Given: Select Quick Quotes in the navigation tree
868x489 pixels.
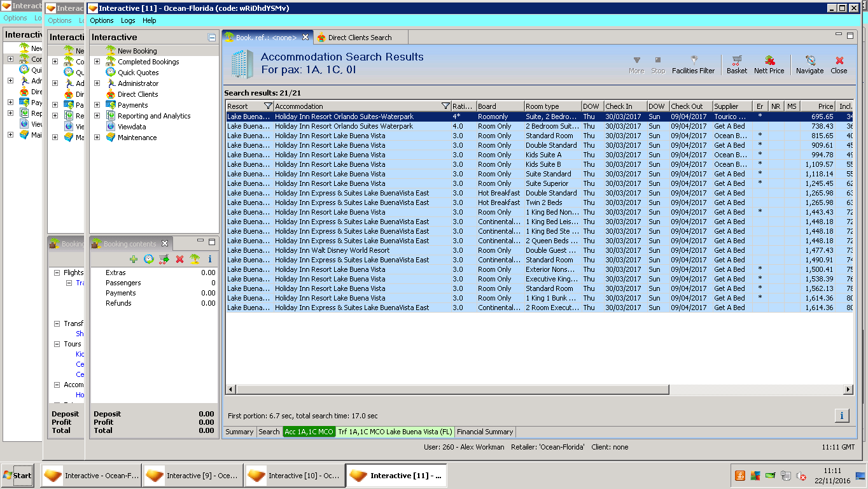Looking at the screenshot, I should 138,73.
